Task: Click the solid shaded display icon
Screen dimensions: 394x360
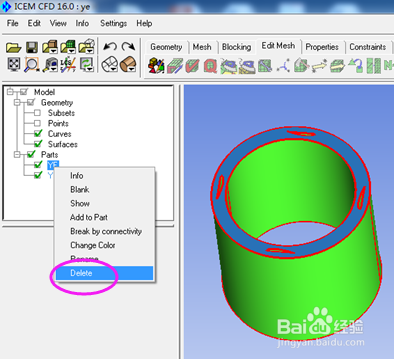Action: coord(128,64)
